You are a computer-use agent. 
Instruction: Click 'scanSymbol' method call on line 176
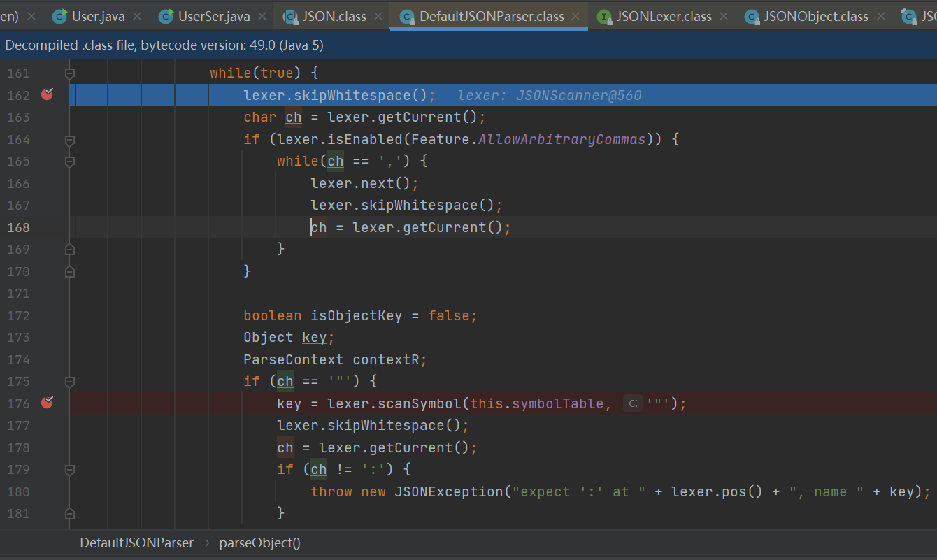pyautogui.click(x=420, y=403)
